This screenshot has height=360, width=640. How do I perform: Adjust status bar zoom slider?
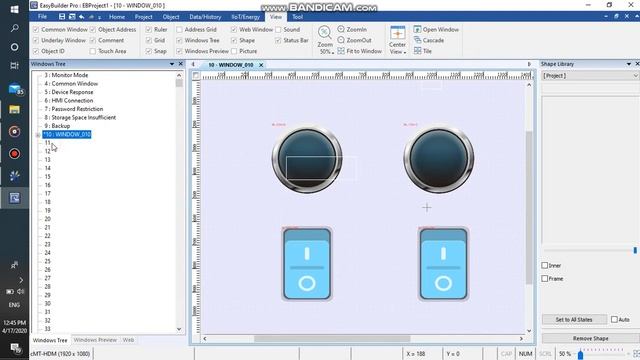pyautogui.click(x=580, y=354)
